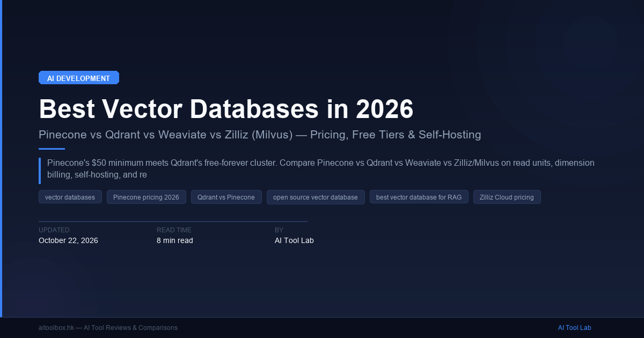Select the 'vector databases' tag
The height and width of the screenshot is (338, 644).
pyautogui.click(x=70, y=197)
